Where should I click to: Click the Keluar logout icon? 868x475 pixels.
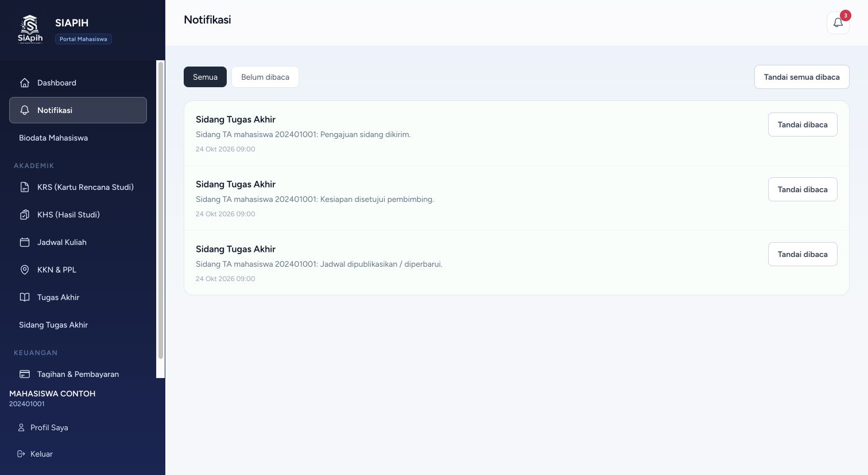pos(21,454)
